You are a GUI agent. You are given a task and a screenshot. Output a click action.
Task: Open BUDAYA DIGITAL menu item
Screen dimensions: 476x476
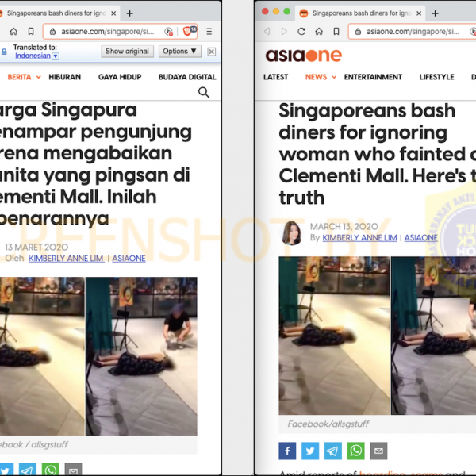click(187, 77)
